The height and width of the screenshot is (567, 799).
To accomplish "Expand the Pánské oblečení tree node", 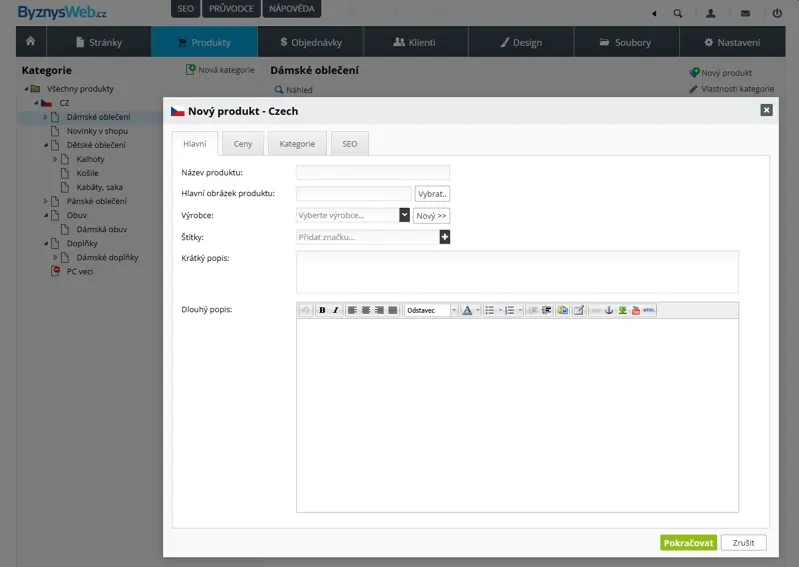I will [x=45, y=201].
